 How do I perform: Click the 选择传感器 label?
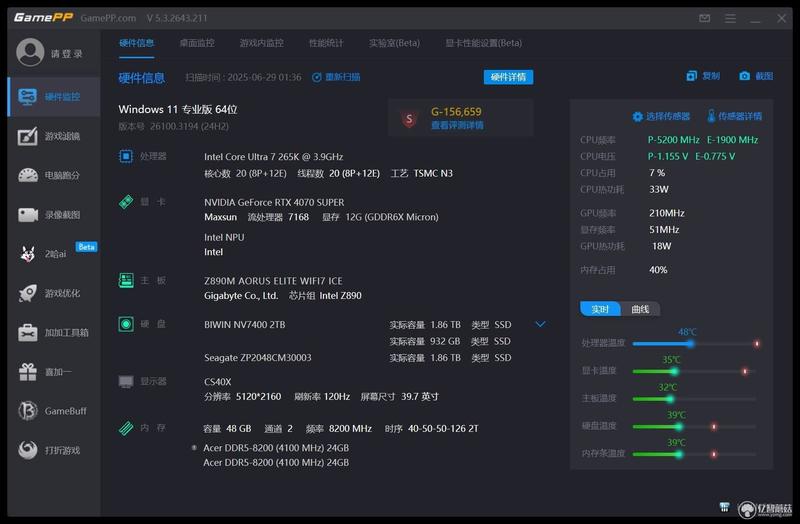tap(667, 117)
